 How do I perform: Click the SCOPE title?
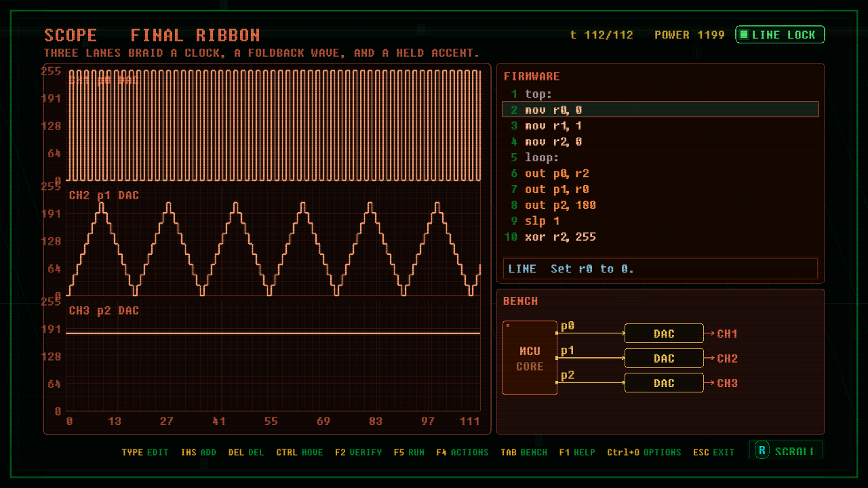(71, 35)
